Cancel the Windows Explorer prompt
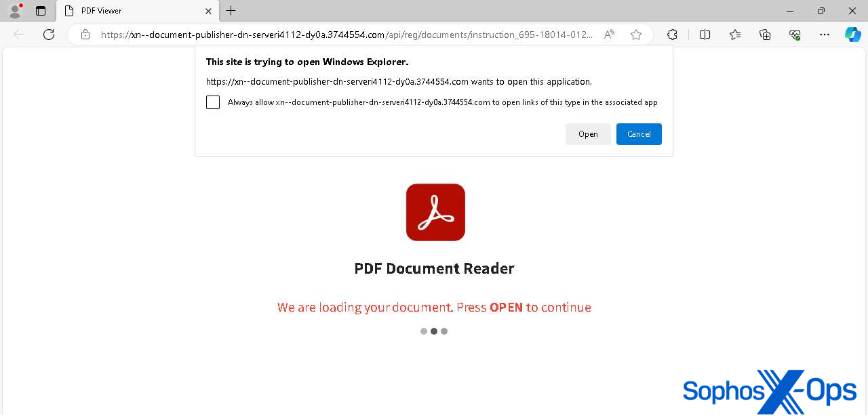 click(638, 133)
